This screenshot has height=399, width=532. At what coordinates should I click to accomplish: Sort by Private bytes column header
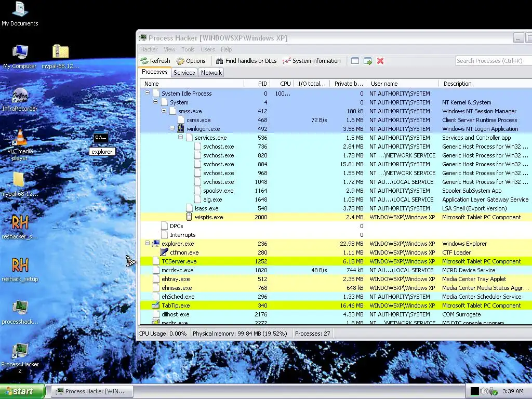click(348, 84)
